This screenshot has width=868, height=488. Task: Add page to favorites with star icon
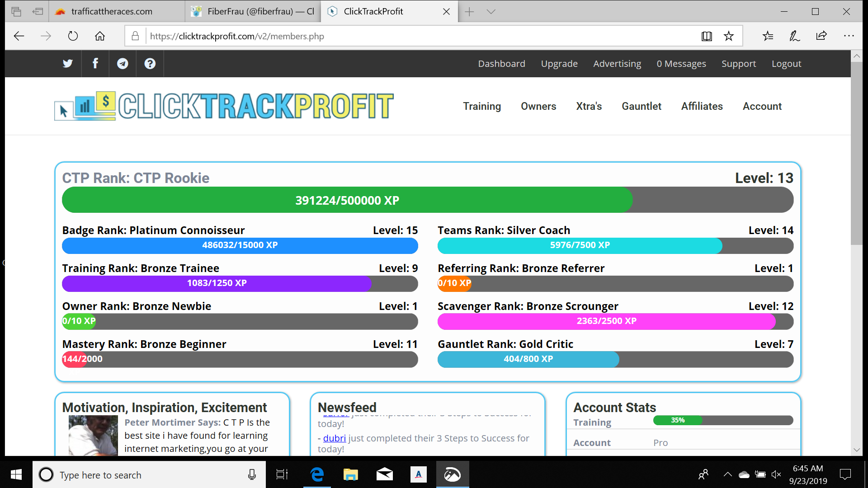point(729,36)
